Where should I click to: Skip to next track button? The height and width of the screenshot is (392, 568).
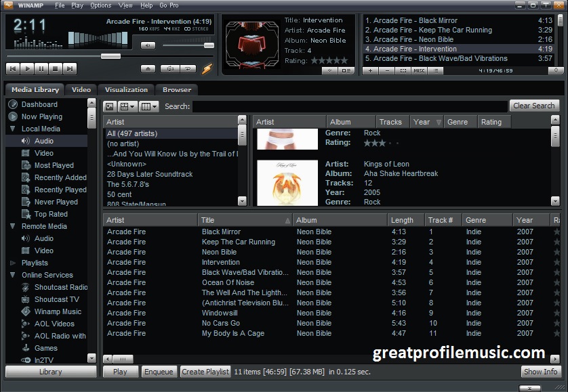[x=70, y=68]
